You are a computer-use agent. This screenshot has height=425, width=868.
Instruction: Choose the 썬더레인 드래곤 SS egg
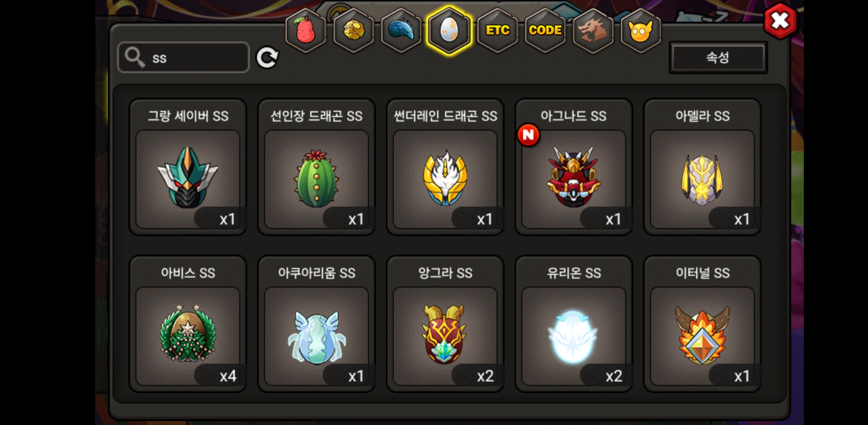coord(445,167)
